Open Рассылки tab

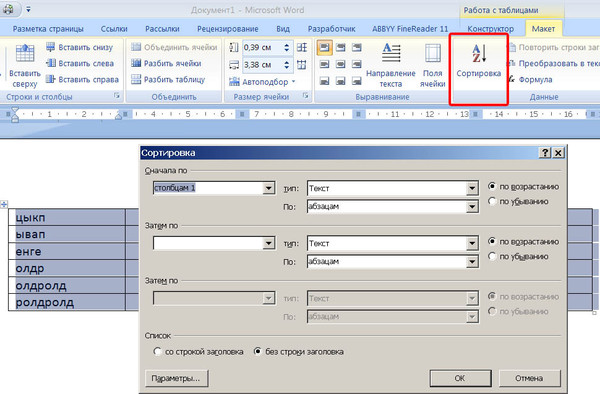click(x=162, y=29)
